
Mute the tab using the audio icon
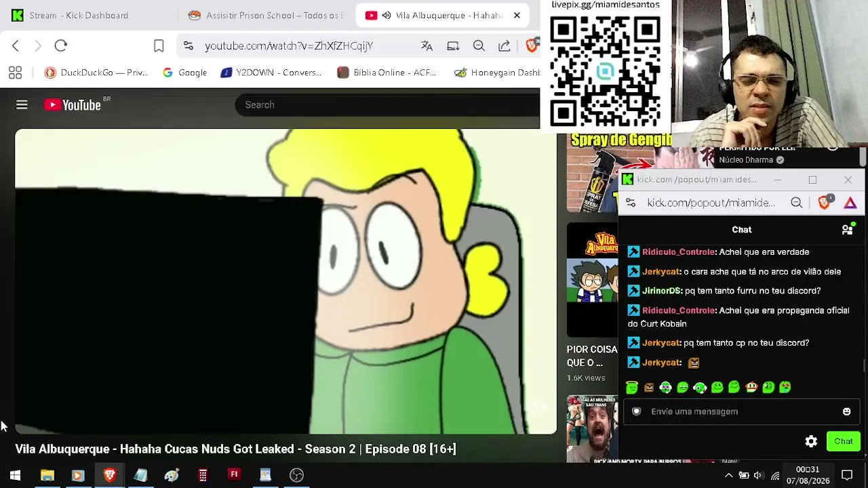tap(387, 15)
